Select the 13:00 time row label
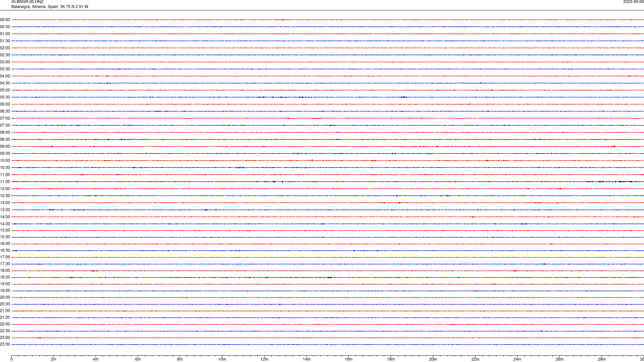This screenshot has width=644, height=362. [5, 203]
